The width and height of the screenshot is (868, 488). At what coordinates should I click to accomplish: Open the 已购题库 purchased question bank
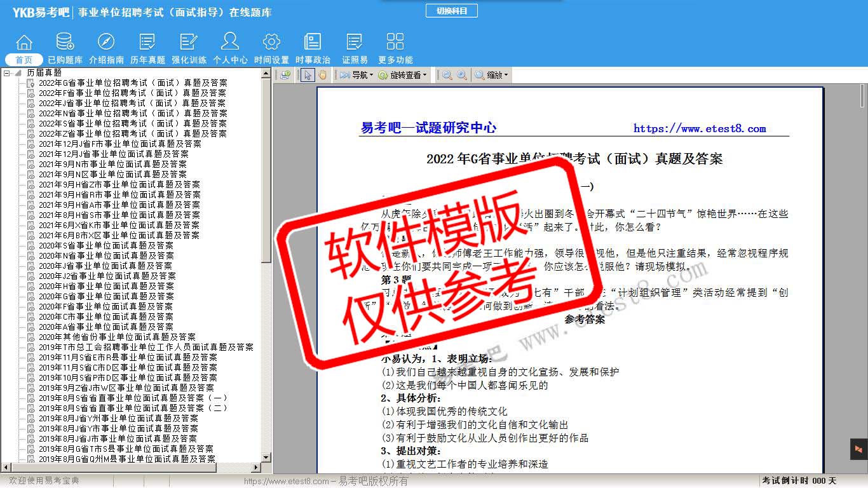(65, 49)
